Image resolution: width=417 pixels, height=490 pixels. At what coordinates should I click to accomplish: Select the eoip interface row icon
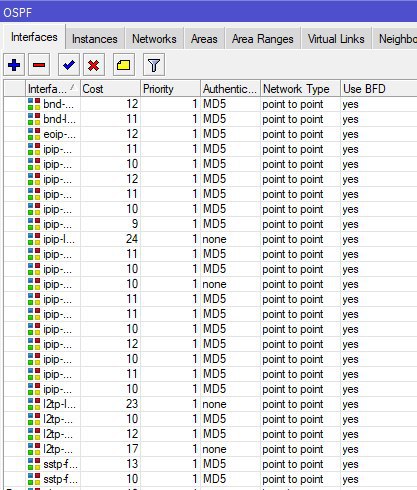(34, 134)
